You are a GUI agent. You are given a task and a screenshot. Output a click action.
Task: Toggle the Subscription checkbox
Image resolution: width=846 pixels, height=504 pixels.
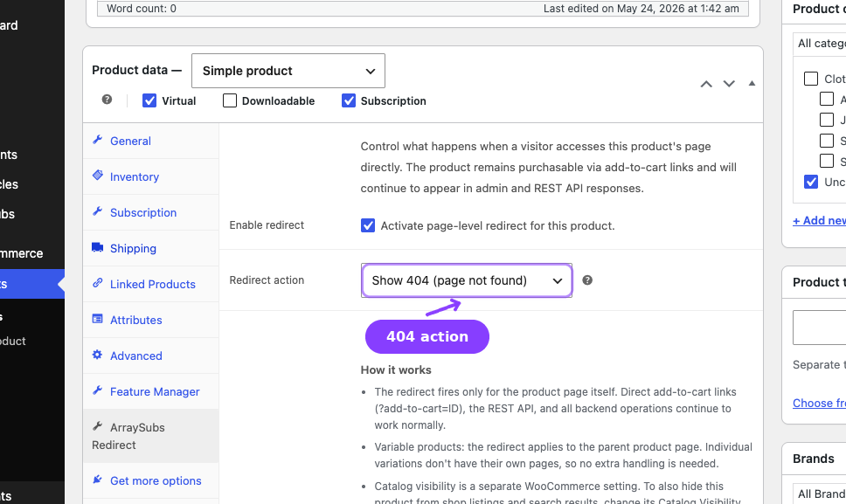click(349, 100)
